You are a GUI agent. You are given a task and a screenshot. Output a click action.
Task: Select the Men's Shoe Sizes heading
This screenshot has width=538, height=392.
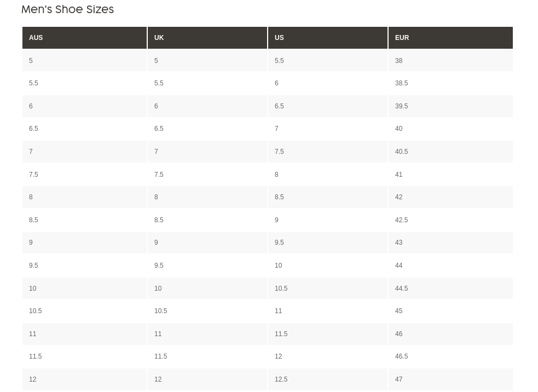tap(68, 9)
